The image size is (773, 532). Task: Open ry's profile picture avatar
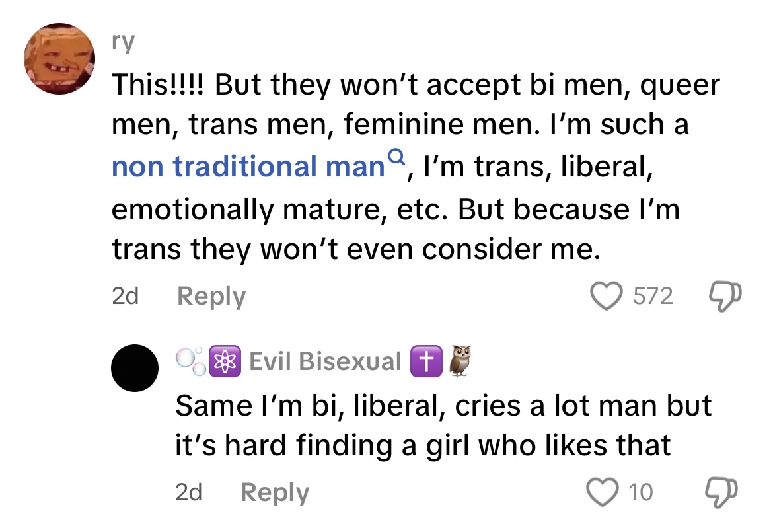(x=59, y=59)
